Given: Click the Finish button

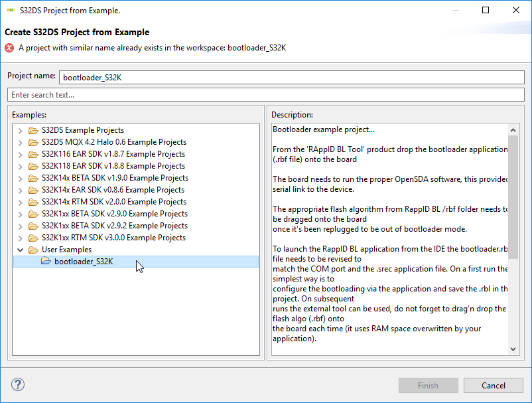Looking at the screenshot, I should point(428,385).
